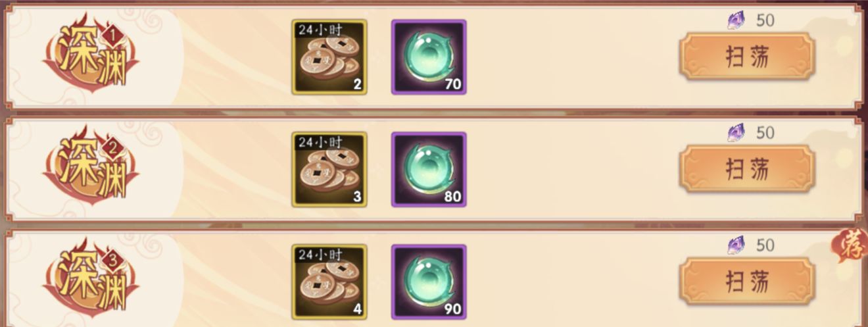This screenshot has width=868, height=327.
Task: Inspect the jade orb reward with quantity 90
Action: [429, 282]
